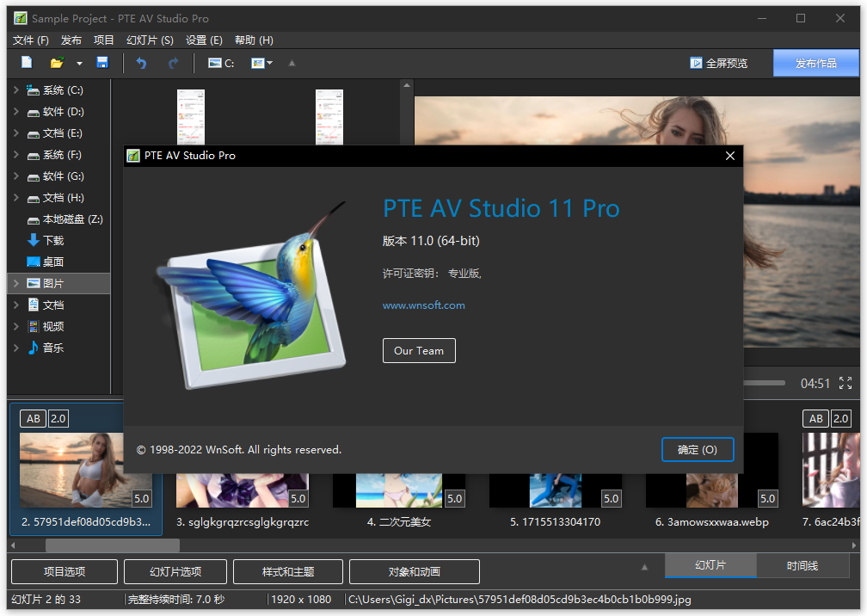Open the 幻灯片 (S) menu

point(150,40)
